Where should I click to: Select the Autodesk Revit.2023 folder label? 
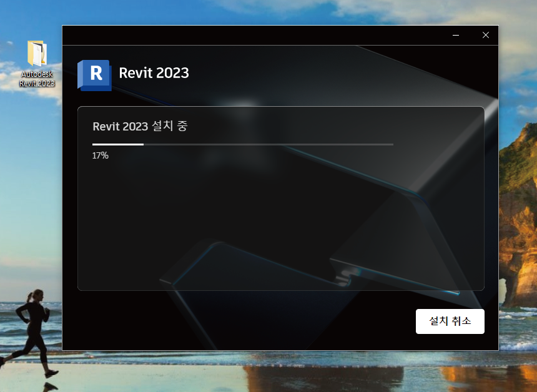pos(37,79)
